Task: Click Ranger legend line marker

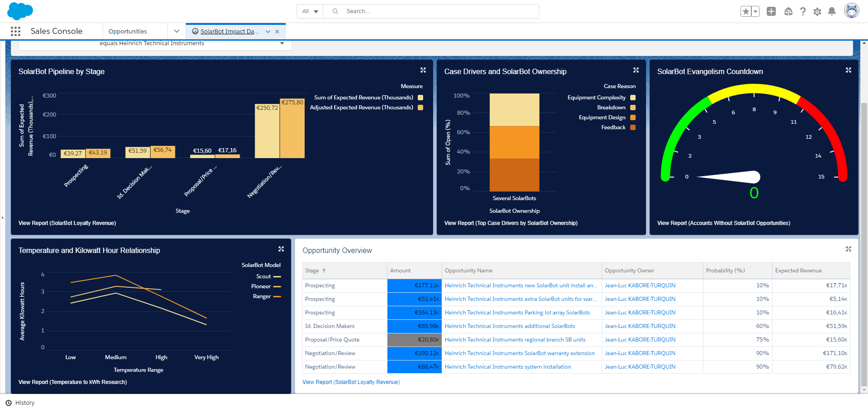Action: point(277,296)
